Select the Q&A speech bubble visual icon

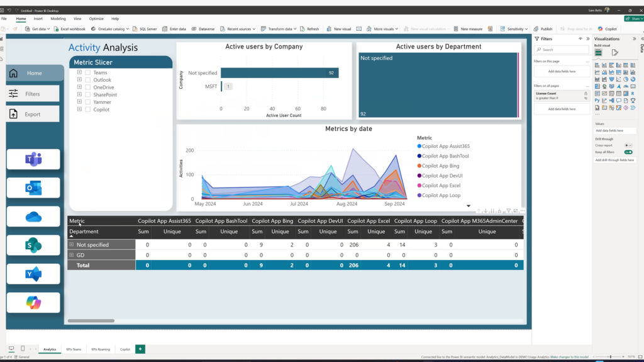619,100
